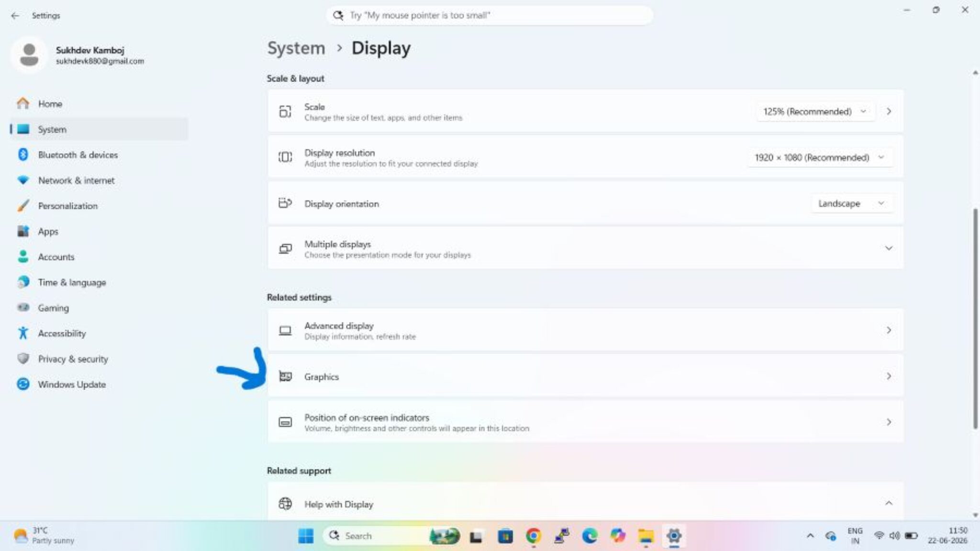Open the Display resolution 1920 × 1080 dropdown

820,157
